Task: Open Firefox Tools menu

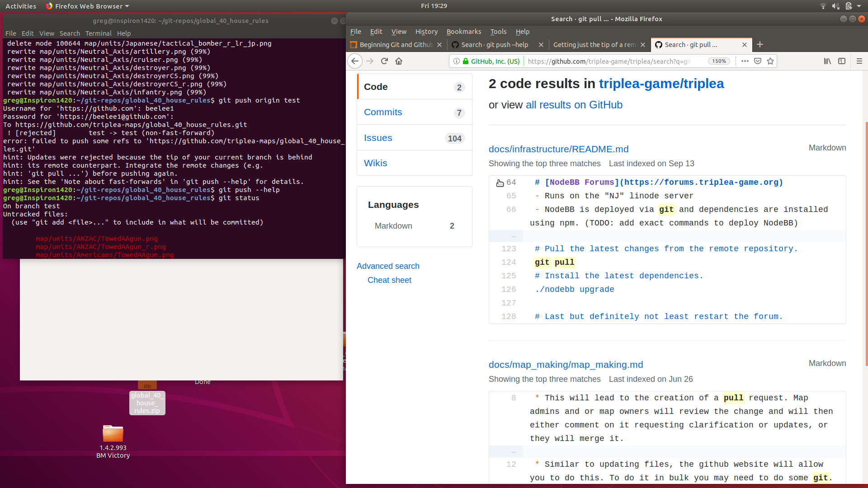Action: tap(498, 32)
